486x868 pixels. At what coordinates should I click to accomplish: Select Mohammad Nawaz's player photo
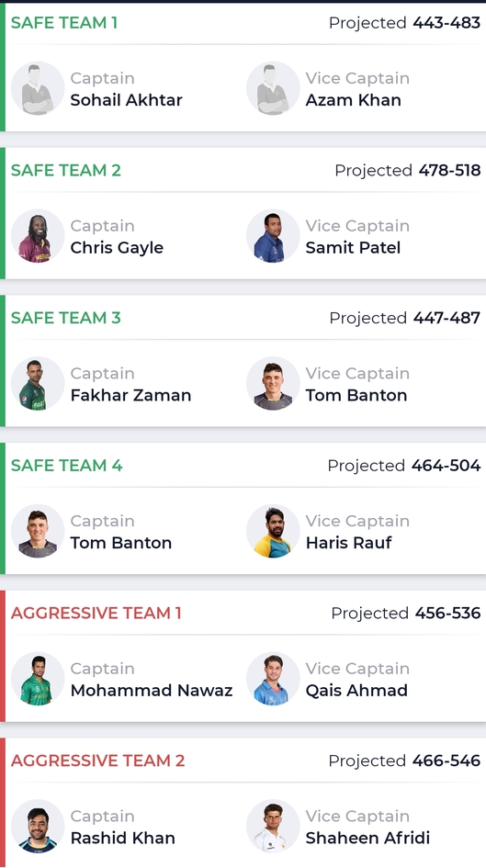coord(38,679)
